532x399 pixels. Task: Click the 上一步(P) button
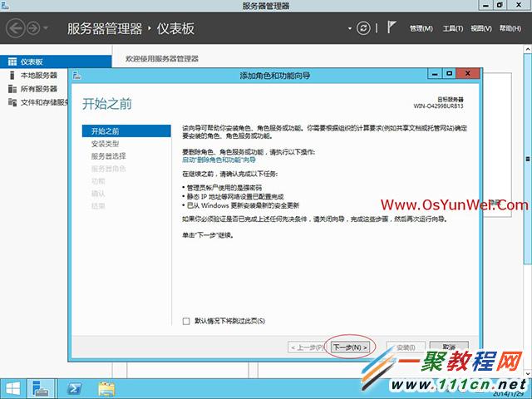(x=308, y=347)
